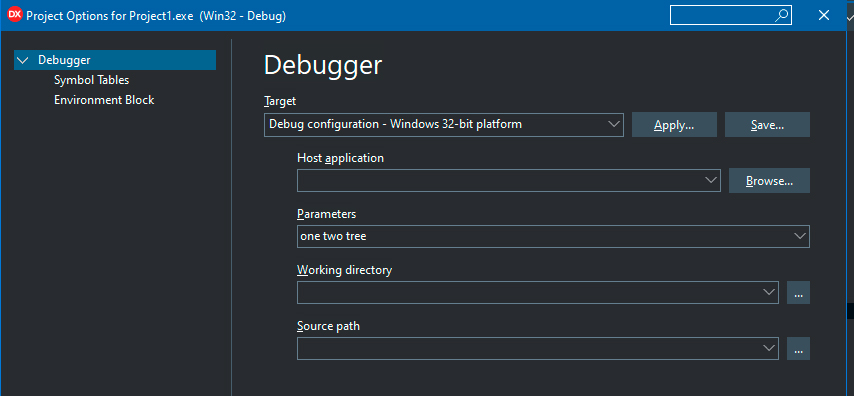Click the Apply... button
Image resolution: width=854 pixels, height=396 pixels.
674,125
